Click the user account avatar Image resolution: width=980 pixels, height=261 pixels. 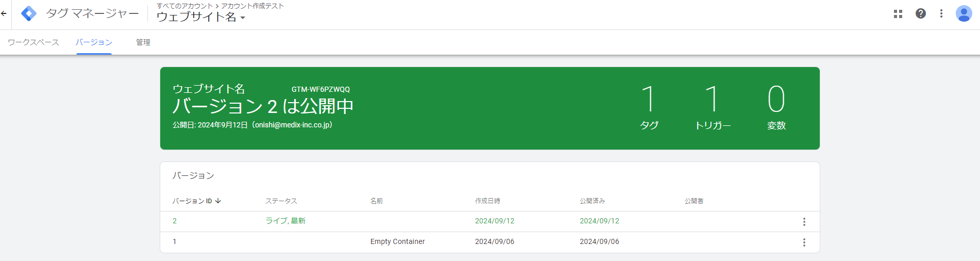tap(964, 14)
